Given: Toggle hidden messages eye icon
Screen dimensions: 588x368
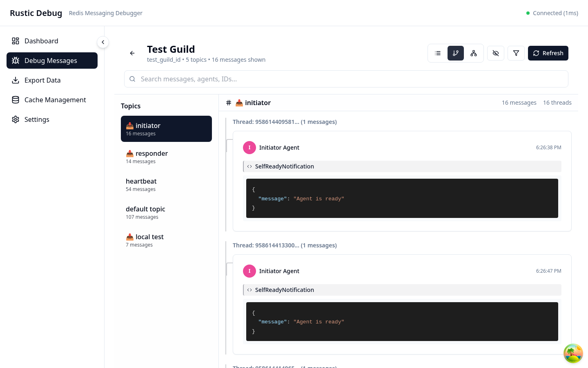Looking at the screenshot, I should (x=496, y=53).
